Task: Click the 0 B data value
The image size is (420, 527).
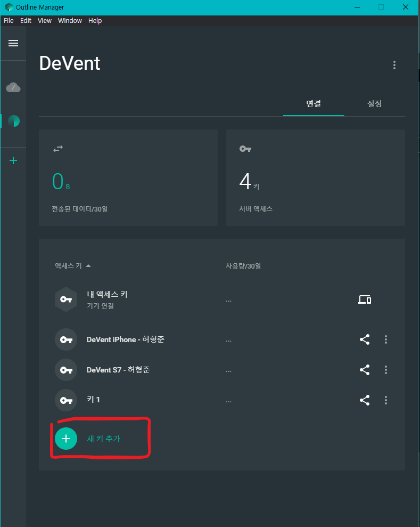Action: pyautogui.click(x=61, y=182)
